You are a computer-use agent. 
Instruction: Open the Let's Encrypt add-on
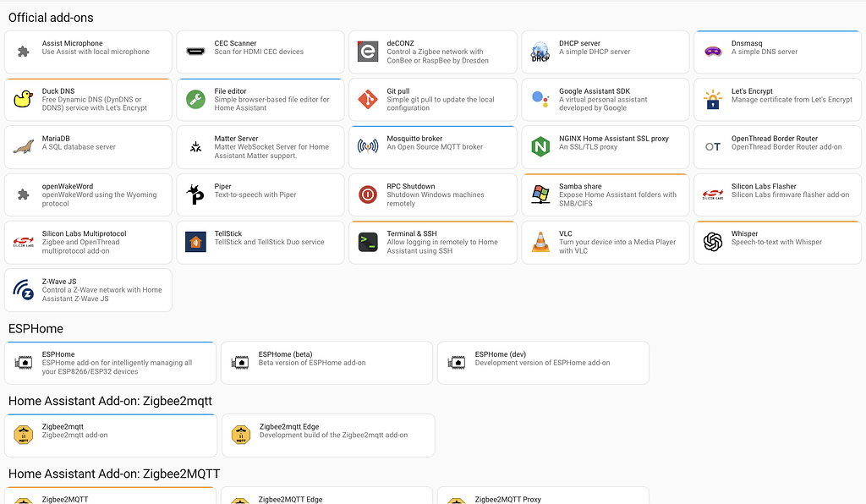[776, 99]
